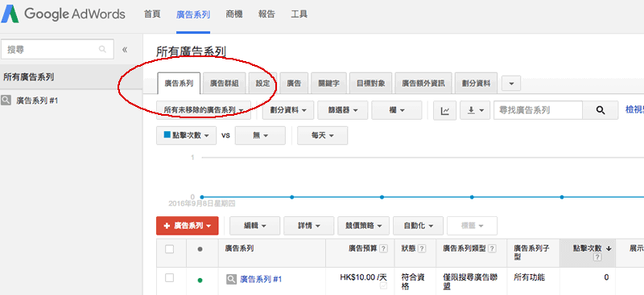The height and width of the screenshot is (295, 644).
Task: Click the sort arrow in 點擊次數 header
Action: [x=609, y=248]
